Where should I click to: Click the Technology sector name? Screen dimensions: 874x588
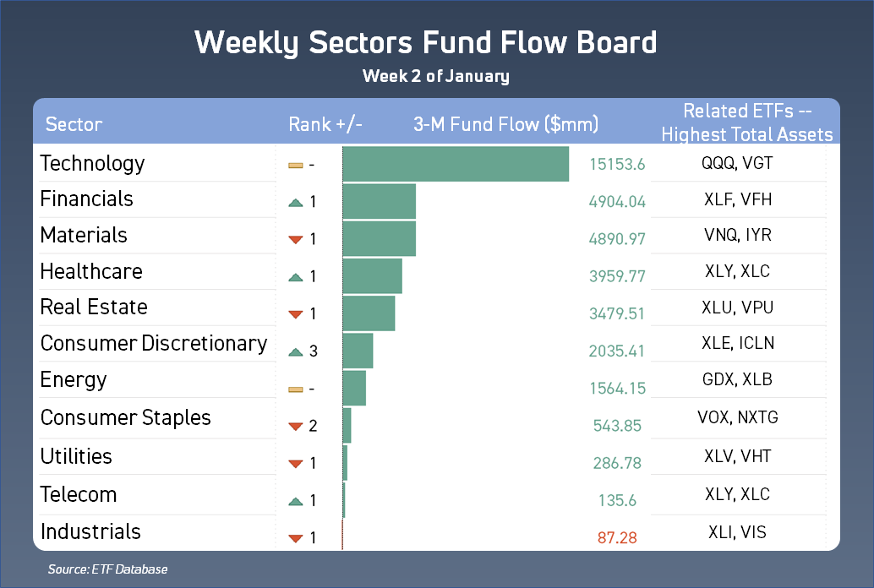92,163
